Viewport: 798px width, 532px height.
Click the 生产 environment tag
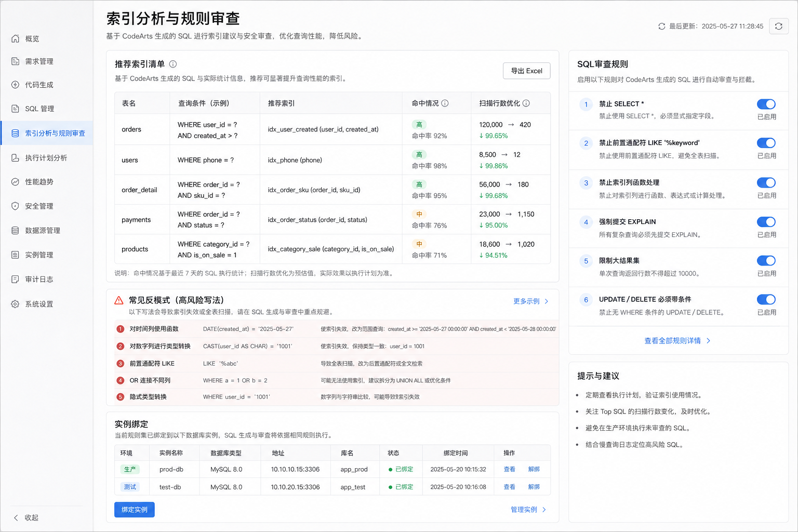tap(130, 469)
